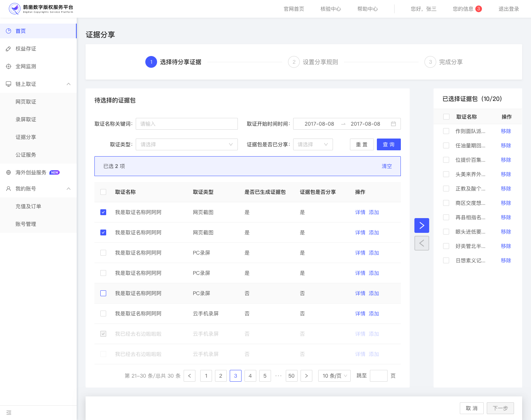Open 帮助中心 in top navigation
The image size is (531, 420).
[x=368, y=9]
